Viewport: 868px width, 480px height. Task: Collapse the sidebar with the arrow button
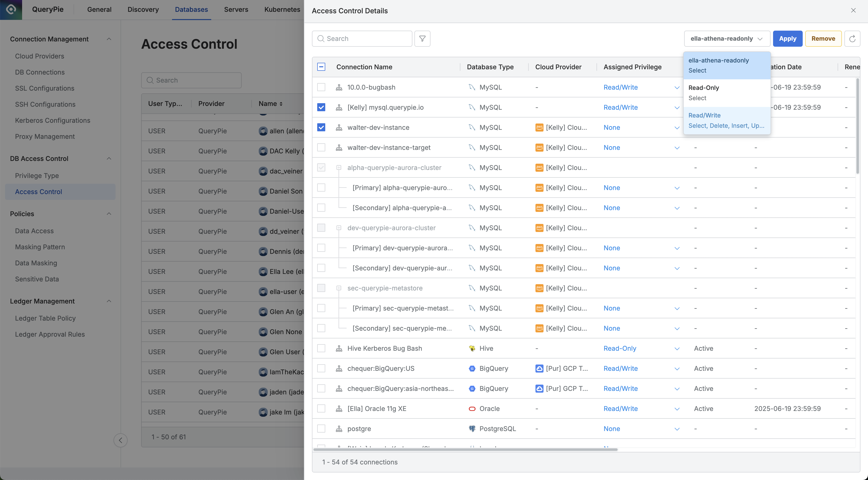120,440
